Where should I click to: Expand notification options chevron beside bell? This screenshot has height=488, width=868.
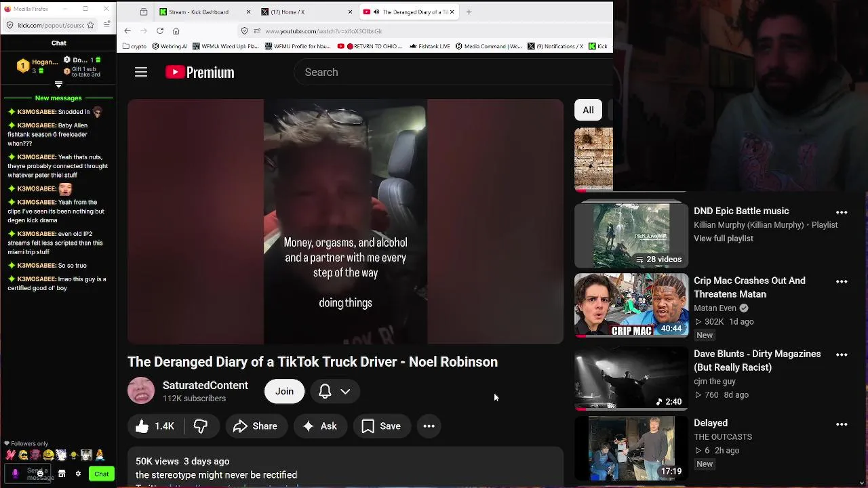(345, 391)
